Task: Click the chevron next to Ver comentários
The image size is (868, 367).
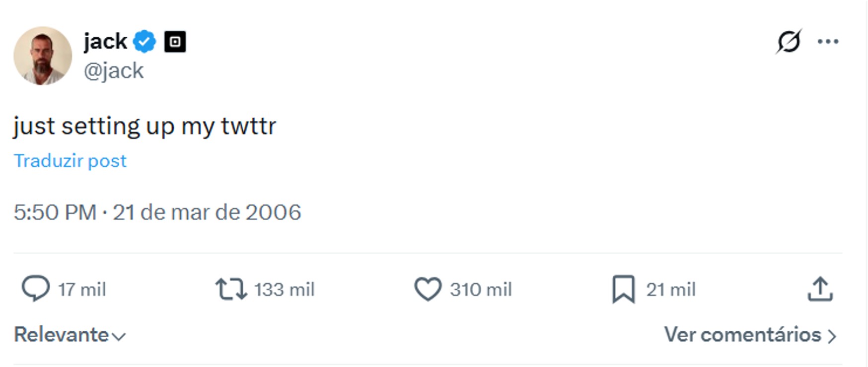Action: click(x=833, y=336)
